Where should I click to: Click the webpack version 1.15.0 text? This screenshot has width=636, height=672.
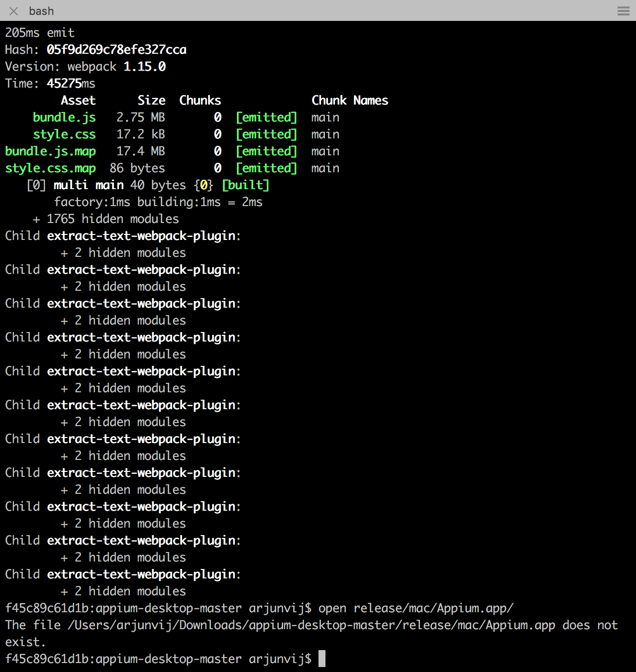(145, 67)
